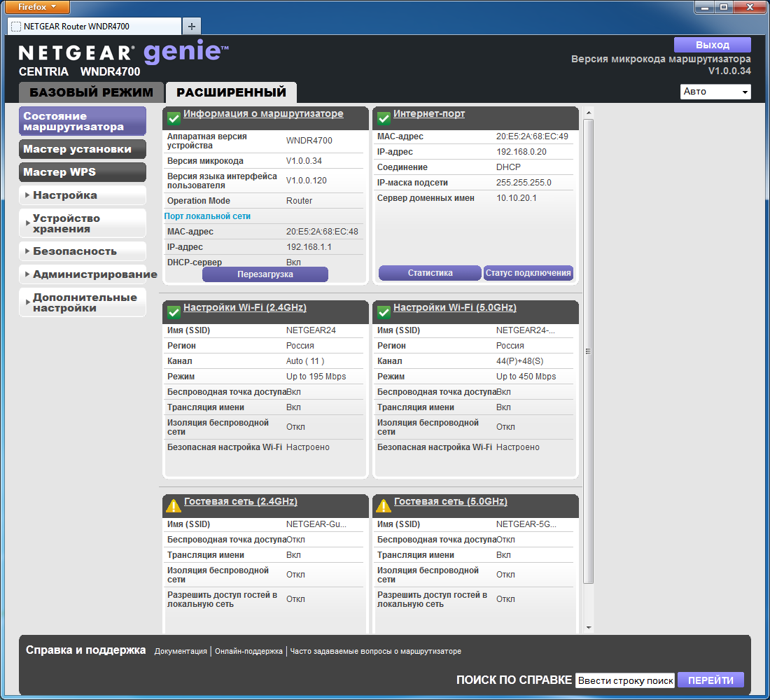This screenshot has width=770, height=700.
Task: Click the scrollbar up arrow
Action: tap(588, 113)
